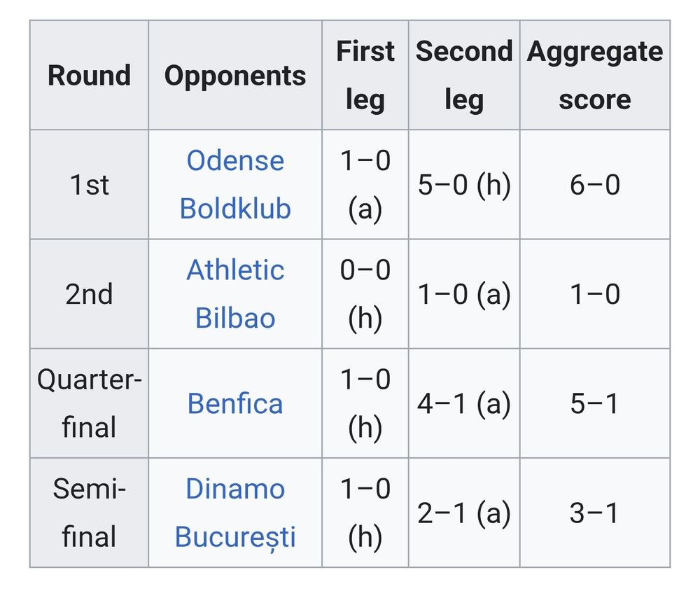Select the 2nd round cell
The width and height of the screenshot is (700, 591).
point(90,294)
